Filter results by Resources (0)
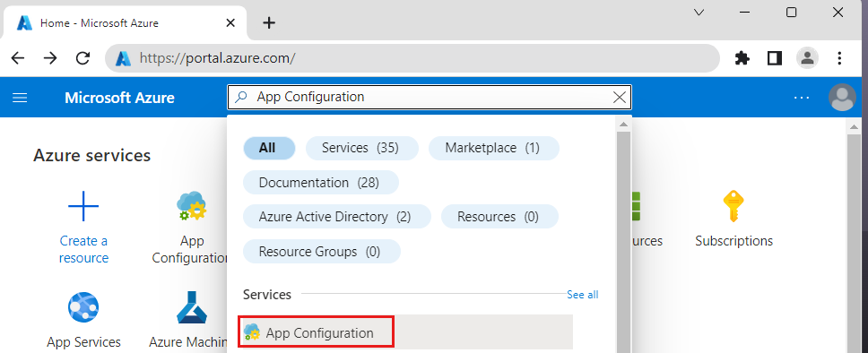This screenshot has width=868, height=353. coord(499,217)
